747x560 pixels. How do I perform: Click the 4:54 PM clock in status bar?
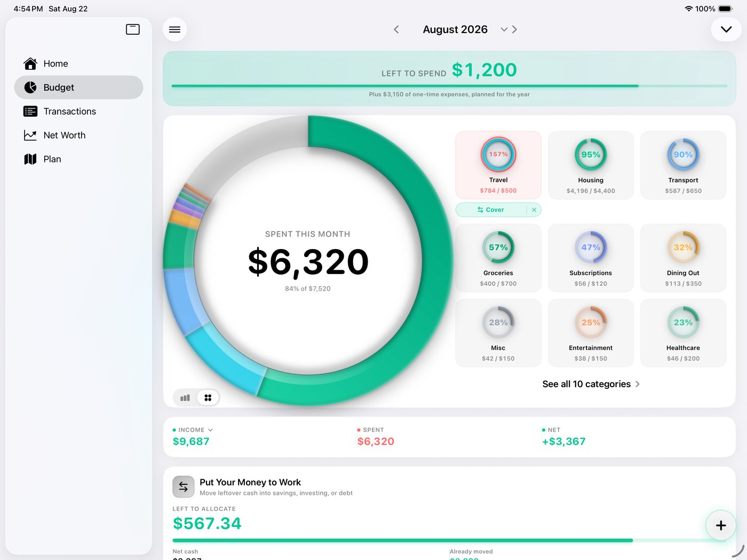(28, 9)
